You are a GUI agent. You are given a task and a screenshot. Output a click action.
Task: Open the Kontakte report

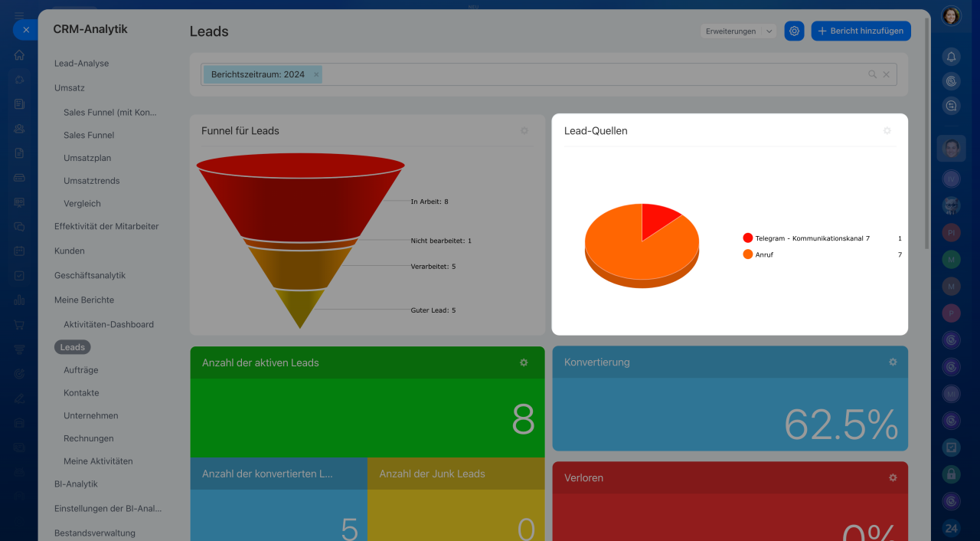click(81, 392)
